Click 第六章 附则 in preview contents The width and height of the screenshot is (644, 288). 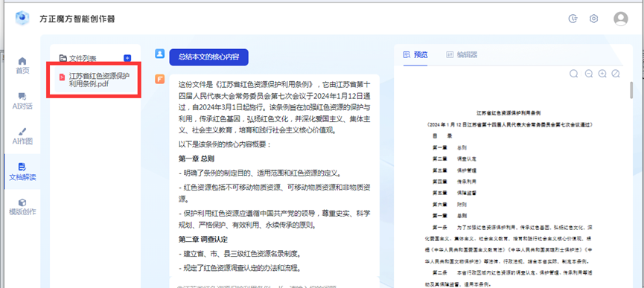(450, 204)
